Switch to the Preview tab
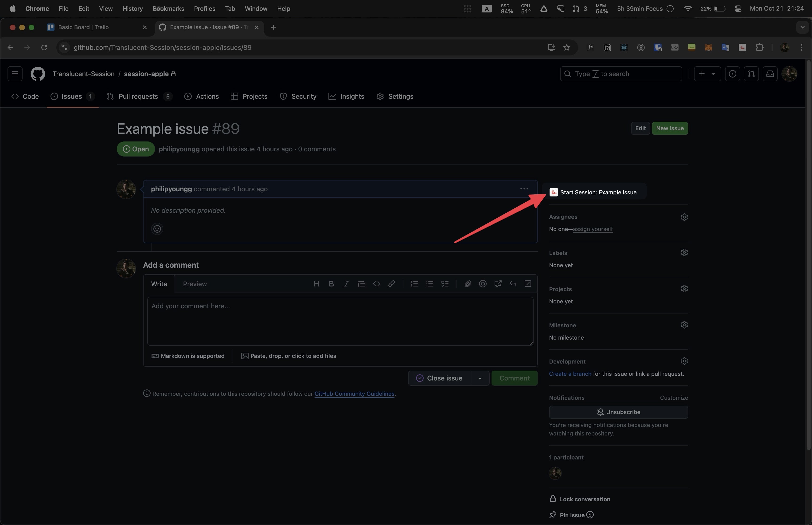812x525 pixels. (x=195, y=284)
